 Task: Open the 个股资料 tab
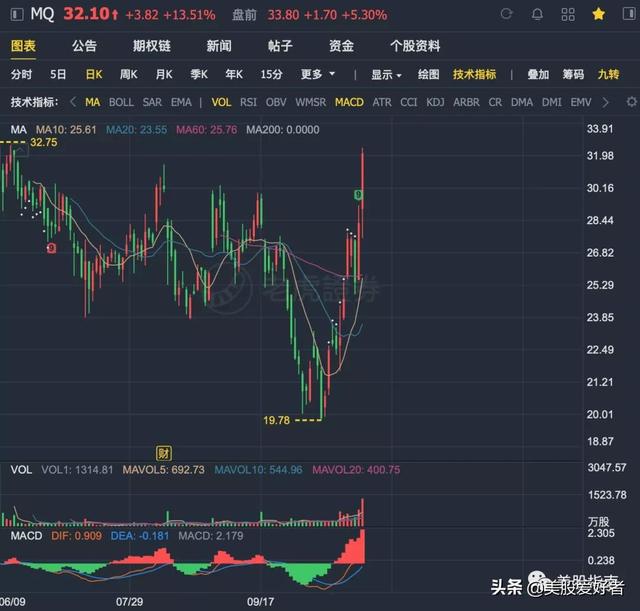click(415, 46)
